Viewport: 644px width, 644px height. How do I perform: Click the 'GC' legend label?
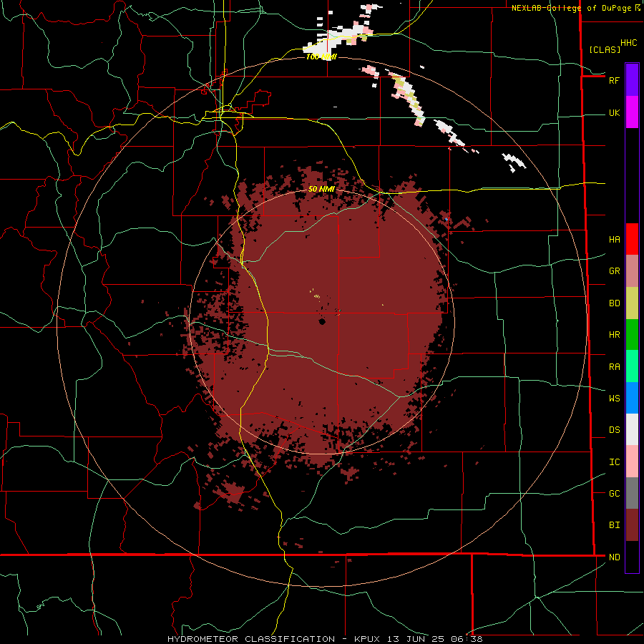(x=614, y=494)
